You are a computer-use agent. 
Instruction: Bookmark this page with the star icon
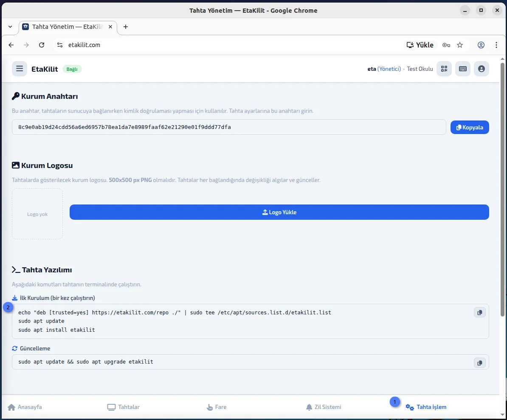(x=460, y=45)
